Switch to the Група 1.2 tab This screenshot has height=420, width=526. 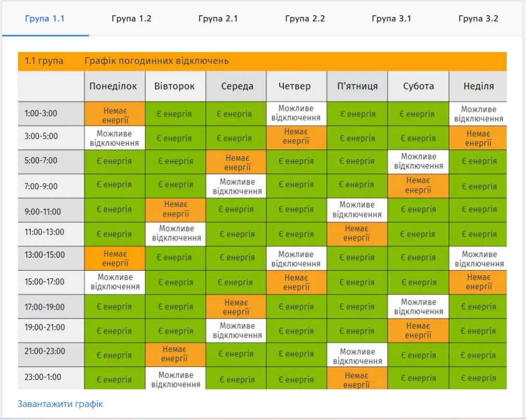coord(131,19)
